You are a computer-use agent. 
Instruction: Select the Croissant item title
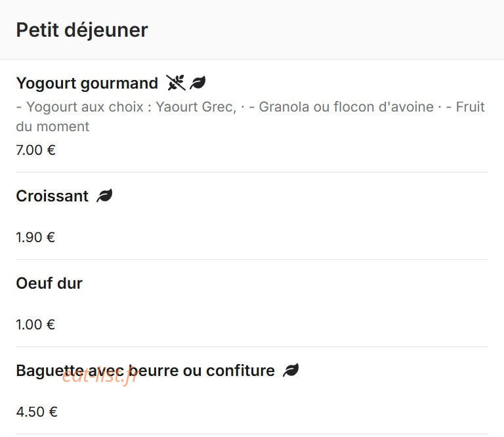(x=52, y=196)
